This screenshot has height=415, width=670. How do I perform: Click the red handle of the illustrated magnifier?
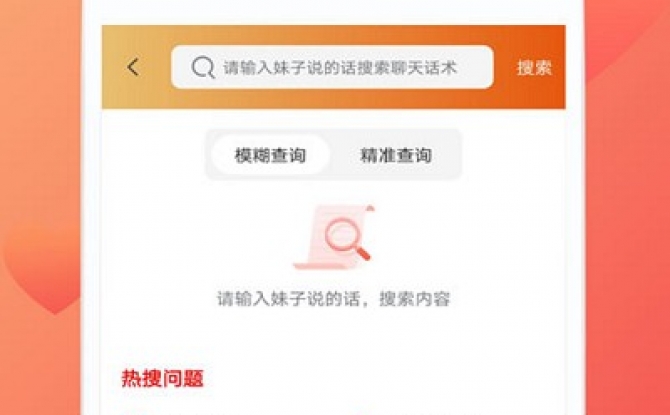click(x=362, y=252)
